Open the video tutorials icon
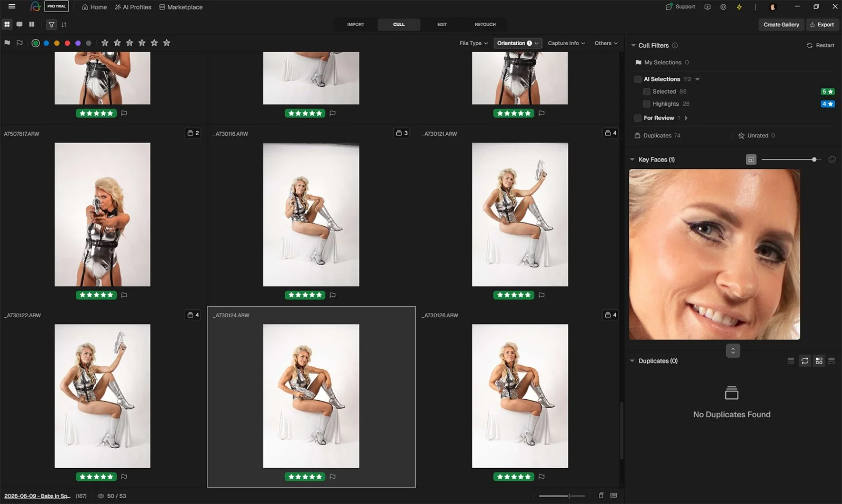Viewport: 842px width, 504px height. coord(707,7)
